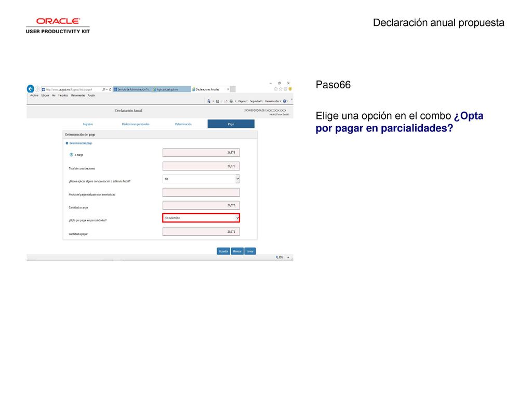Open the Ayuda menu
This screenshot has height=399, width=532.
pyautogui.click(x=91, y=96)
